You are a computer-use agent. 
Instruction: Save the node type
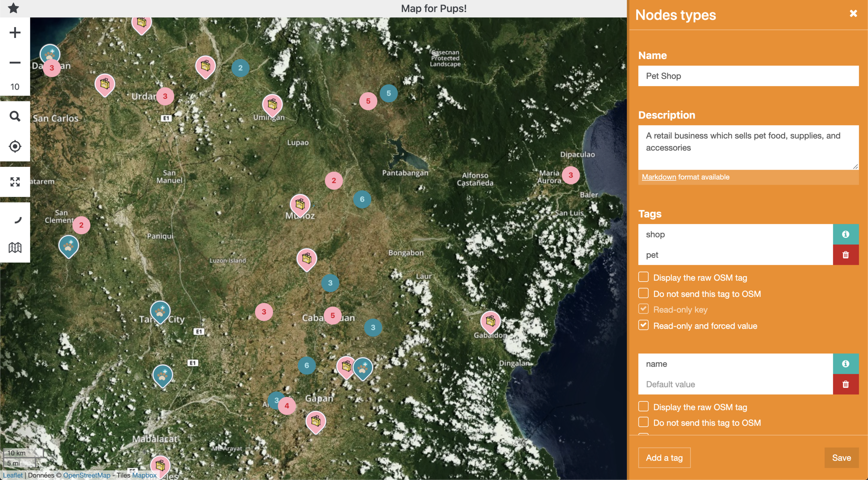(x=841, y=458)
